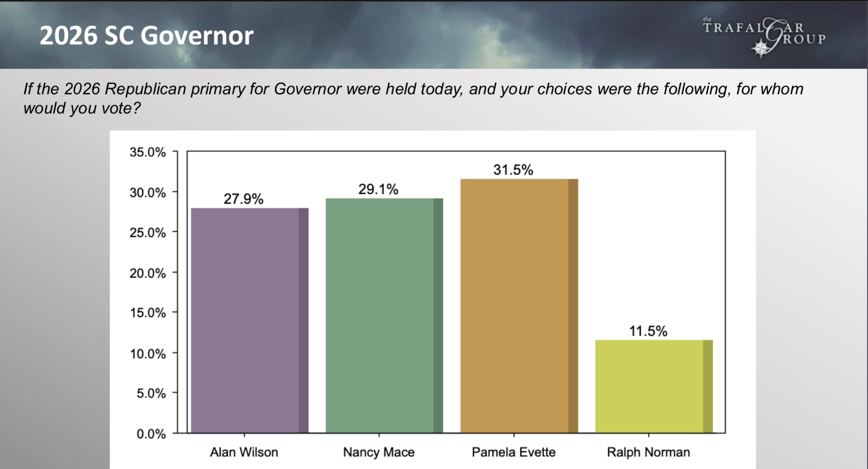Viewport: 868px width, 469px height.
Task: Click the 31.5% value label
Action: tap(513, 170)
